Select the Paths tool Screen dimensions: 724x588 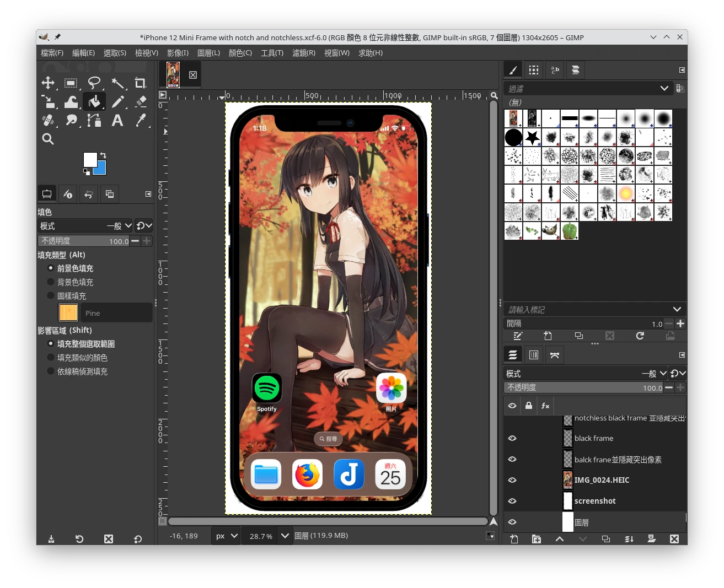[94, 120]
